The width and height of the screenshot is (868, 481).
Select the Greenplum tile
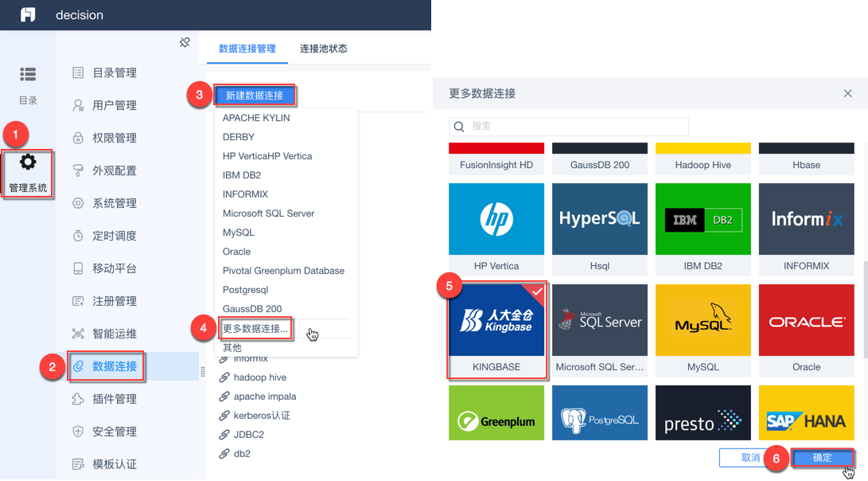pos(496,413)
